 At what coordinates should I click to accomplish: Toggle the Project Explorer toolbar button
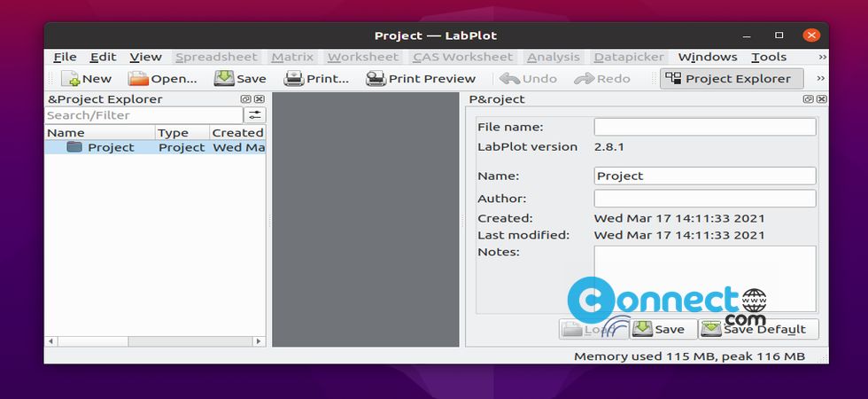(731, 79)
